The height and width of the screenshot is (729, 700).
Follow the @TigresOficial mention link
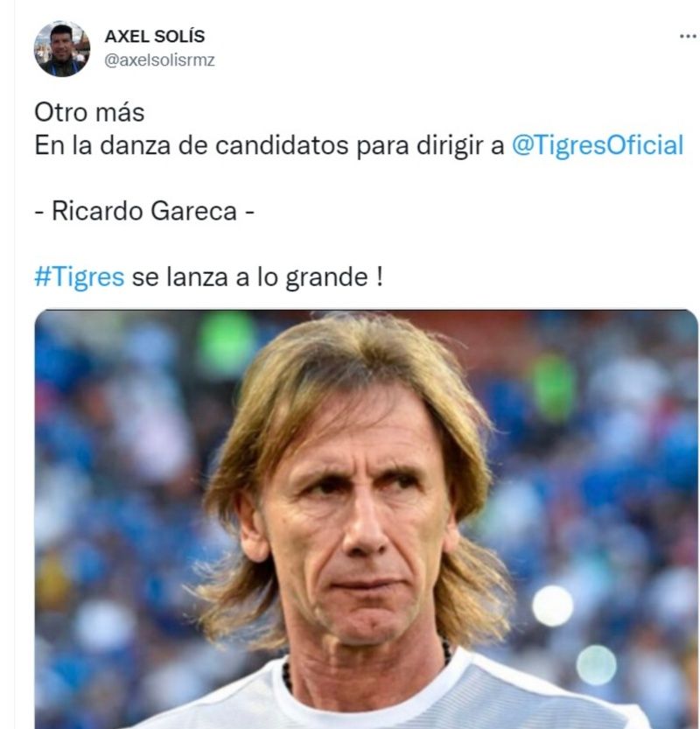598,145
